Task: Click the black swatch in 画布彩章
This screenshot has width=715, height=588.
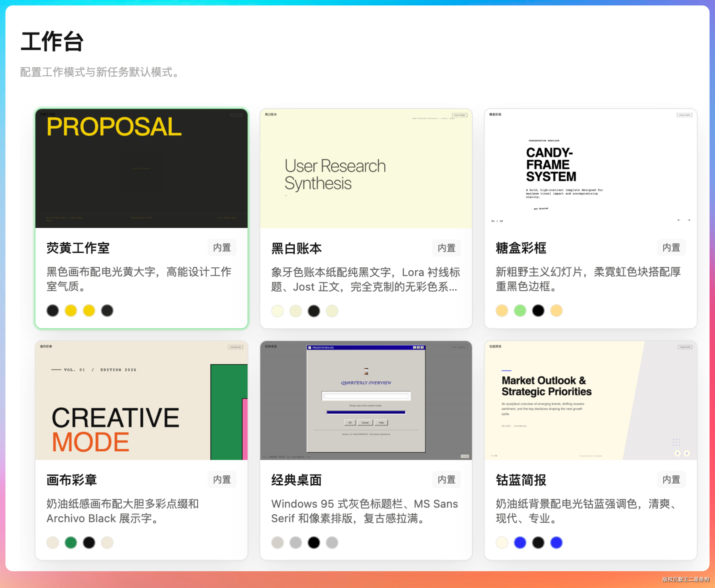Action: (x=89, y=543)
